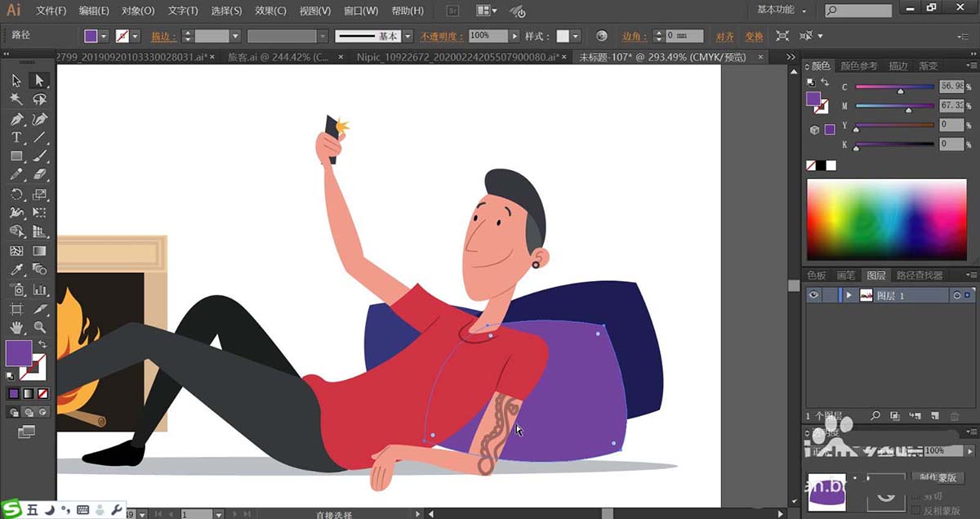Pick the Eyedropper tool
This screenshot has height=519, width=980.
pyautogui.click(x=16, y=270)
